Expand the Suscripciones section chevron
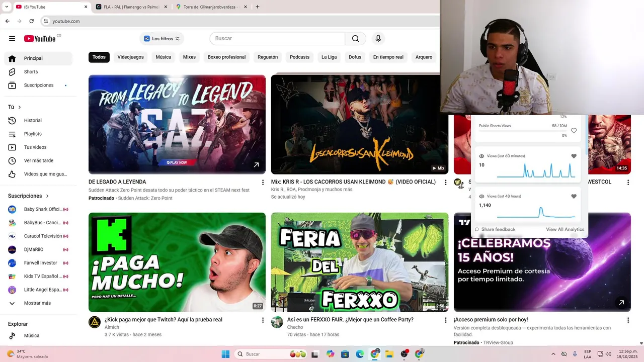 [x=47, y=196]
